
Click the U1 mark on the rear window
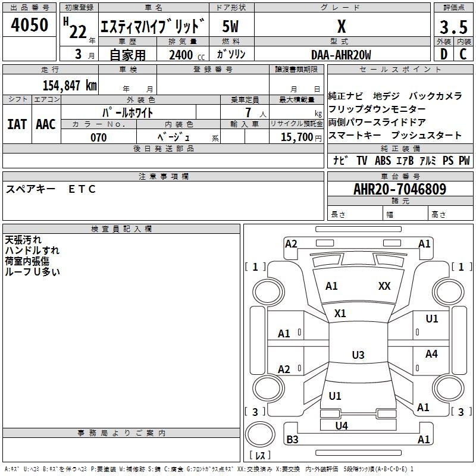(x=335, y=396)
